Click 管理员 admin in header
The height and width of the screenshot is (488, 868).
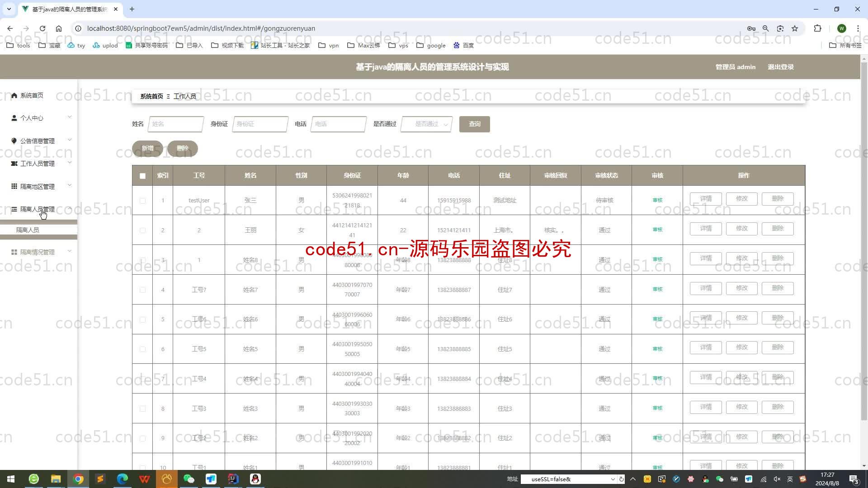click(x=736, y=67)
